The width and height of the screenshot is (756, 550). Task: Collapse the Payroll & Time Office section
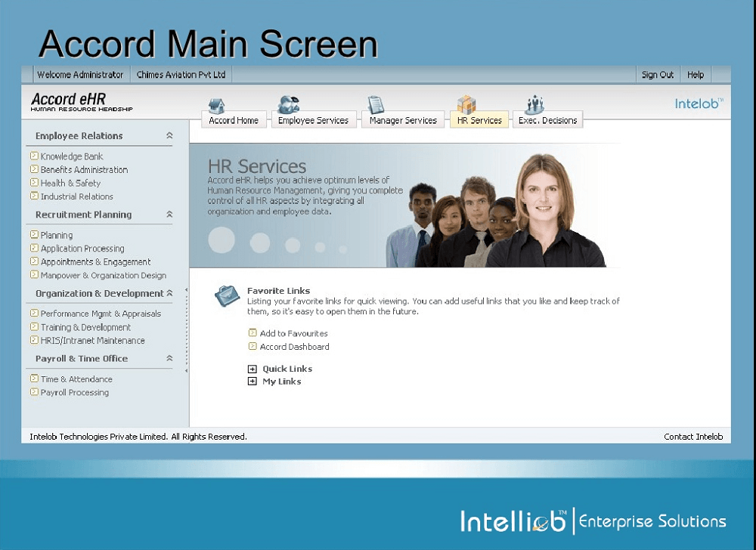[169, 358]
